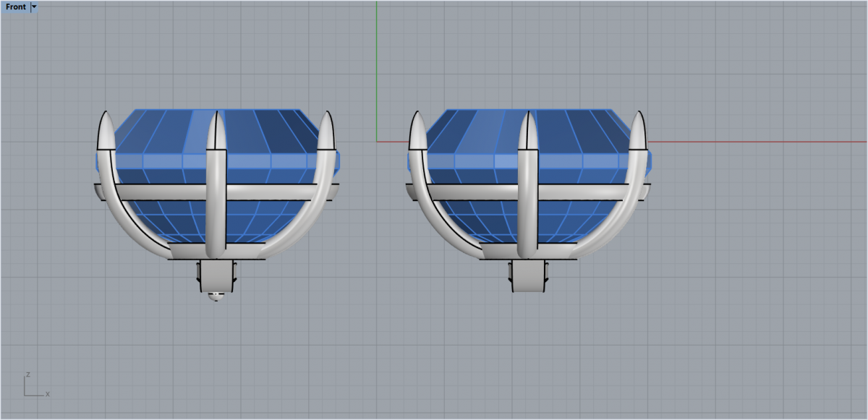The height and width of the screenshot is (420, 868).
Task: Select the bottom stem under the right setting
Action: point(528,276)
